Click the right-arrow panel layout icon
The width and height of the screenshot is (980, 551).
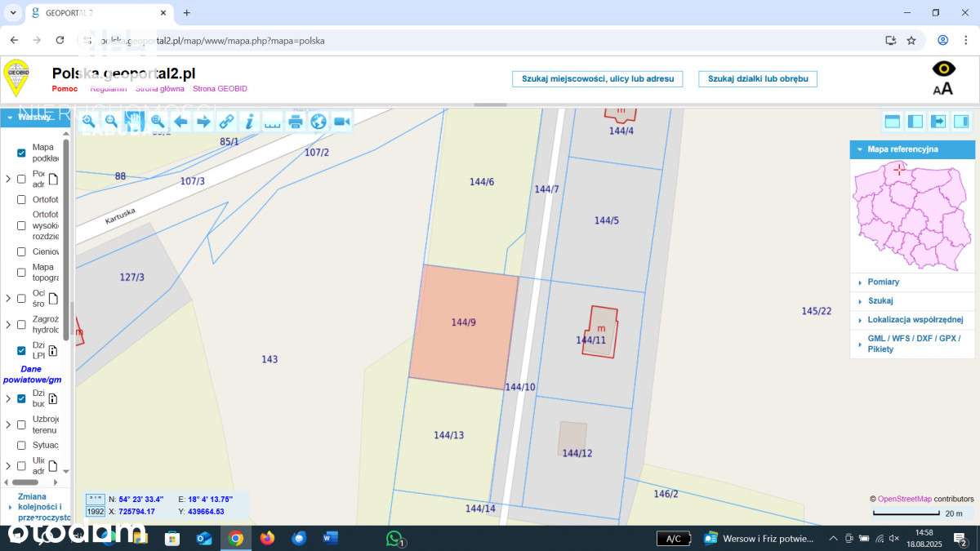(938, 122)
